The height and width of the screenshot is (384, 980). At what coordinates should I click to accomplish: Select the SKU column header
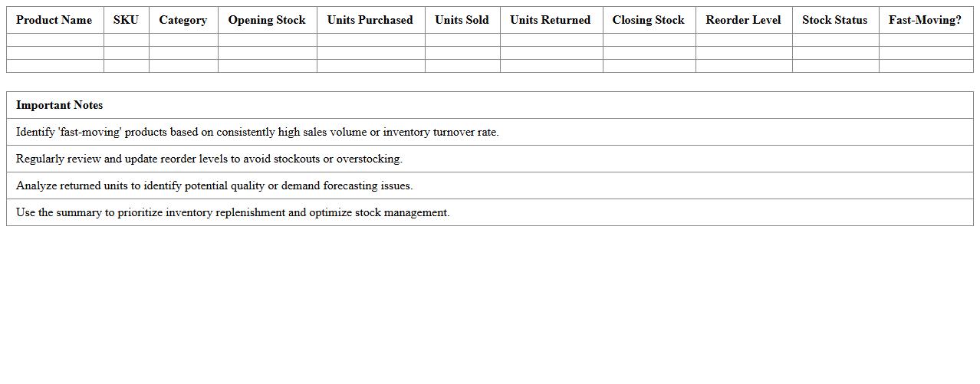pyautogui.click(x=126, y=20)
